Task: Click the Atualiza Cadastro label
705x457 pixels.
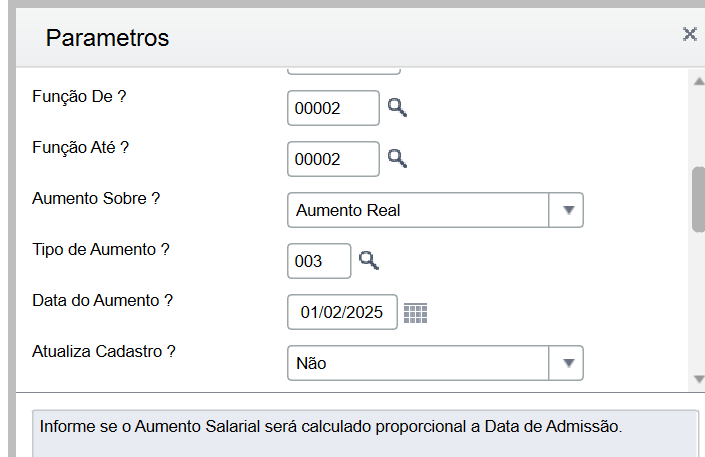Action: [x=105, y=352]
